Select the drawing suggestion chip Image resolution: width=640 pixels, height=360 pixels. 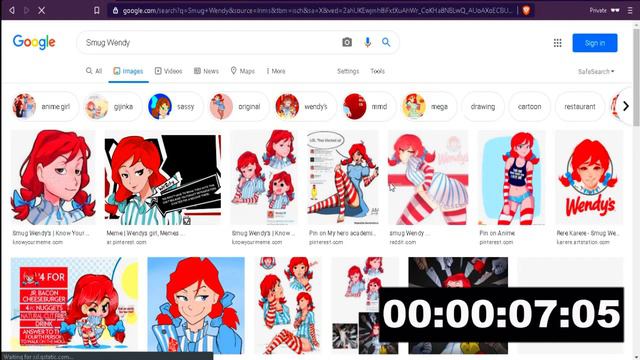point(483,107)
